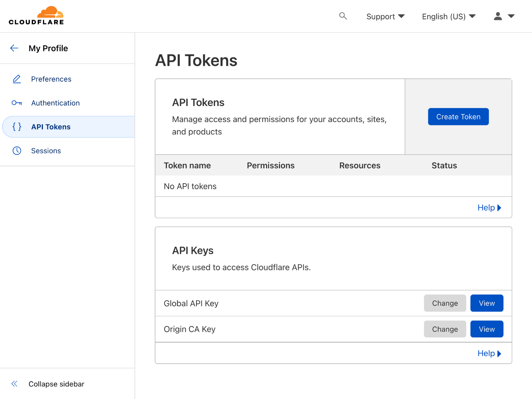Click Collapse sidebar label
Screen dimensions: 532x399
[x=56, y=384]
